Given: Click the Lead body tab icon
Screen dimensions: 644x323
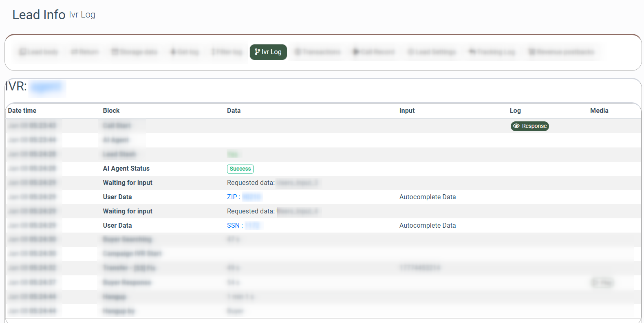Looking at the screenshot, I should pos(23,52).
